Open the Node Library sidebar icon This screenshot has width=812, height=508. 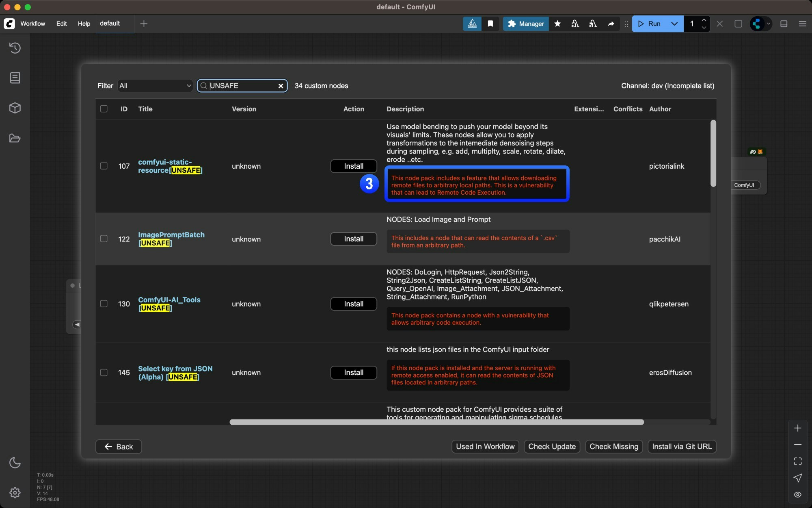coord(15,78)
